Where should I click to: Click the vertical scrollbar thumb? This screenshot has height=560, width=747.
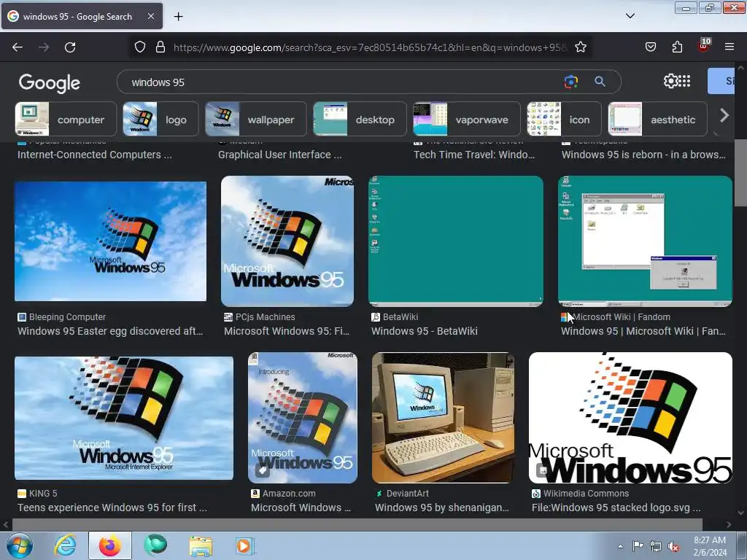click(740, 174)
